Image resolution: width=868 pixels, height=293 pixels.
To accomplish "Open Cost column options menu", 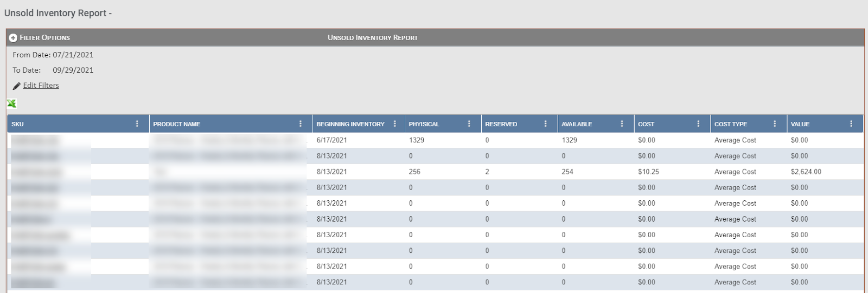I will pos(698,124).
